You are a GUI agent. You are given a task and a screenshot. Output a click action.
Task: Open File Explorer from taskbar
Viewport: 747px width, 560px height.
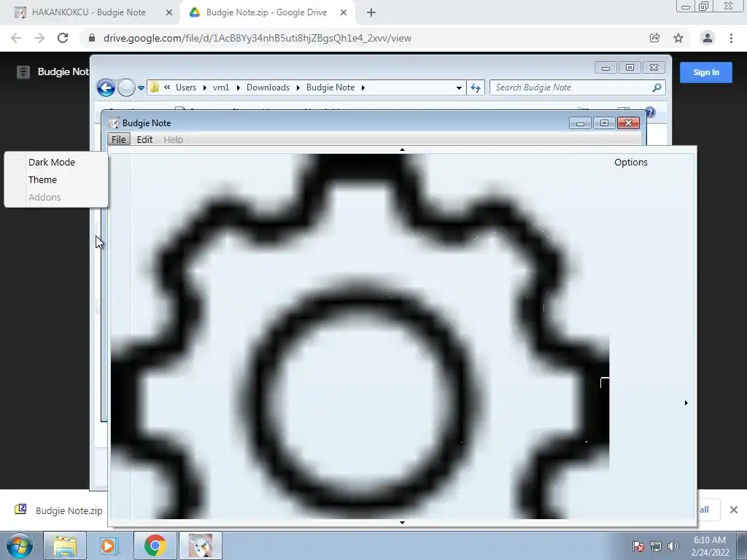(65, 545)
